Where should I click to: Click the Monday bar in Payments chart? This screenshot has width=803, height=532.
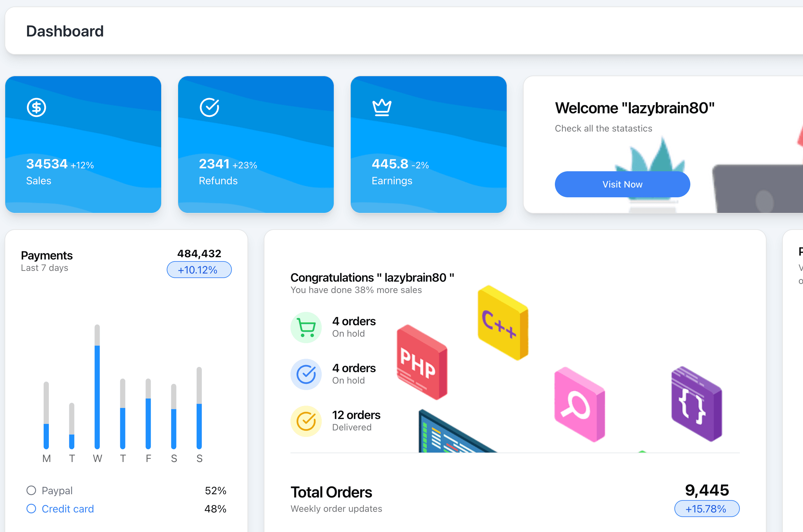click(x=46, y=415)
